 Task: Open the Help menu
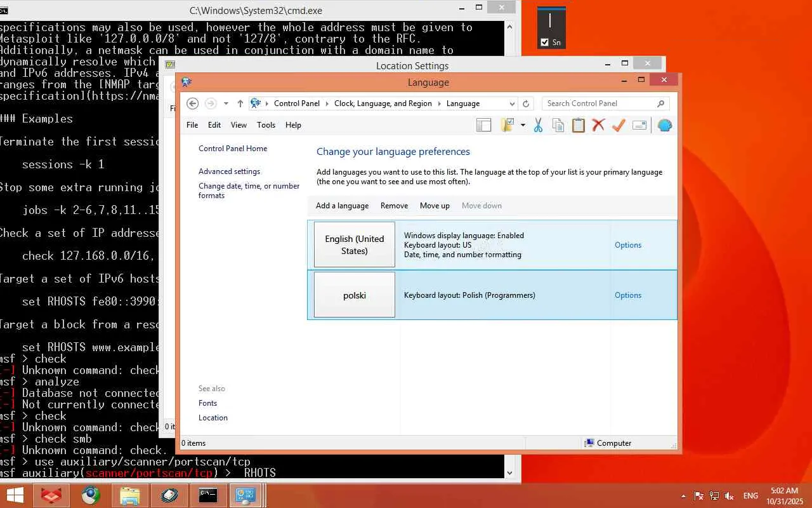(x=293, y=125)
